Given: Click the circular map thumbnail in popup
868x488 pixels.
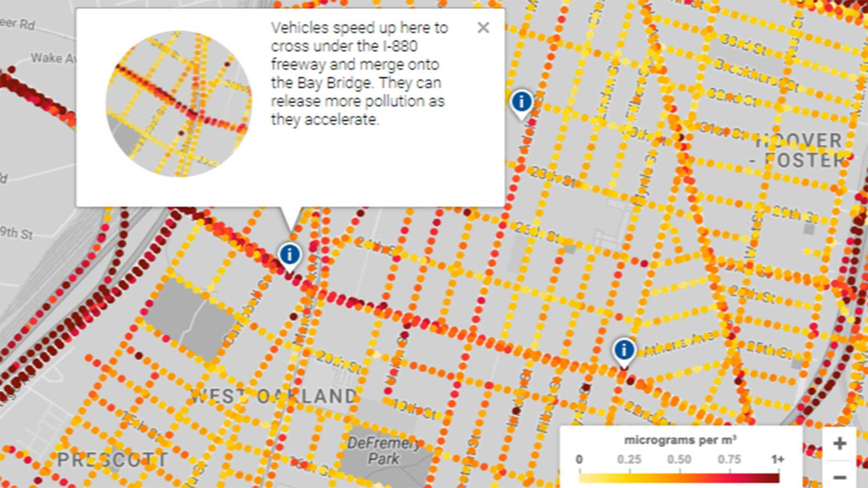Looking at the screenshot, I should click(x=179, y=104).
